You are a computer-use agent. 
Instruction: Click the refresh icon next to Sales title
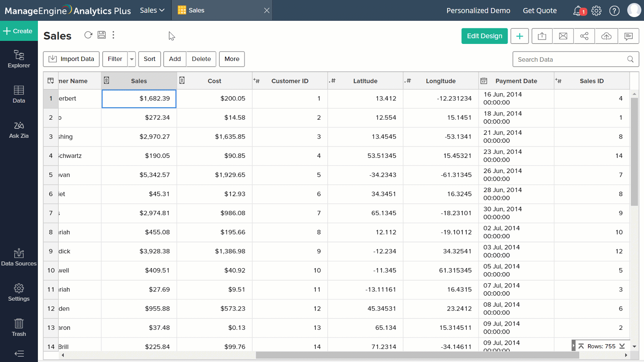coord(88,35)
